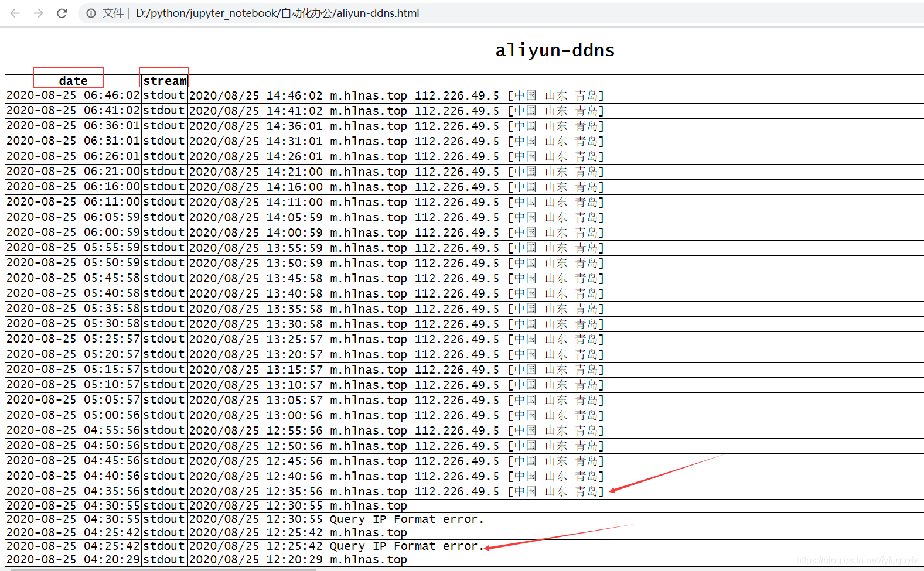
Task: Click date cell 2020-08-25 04:45:56
Action: (x=73, y=461)
